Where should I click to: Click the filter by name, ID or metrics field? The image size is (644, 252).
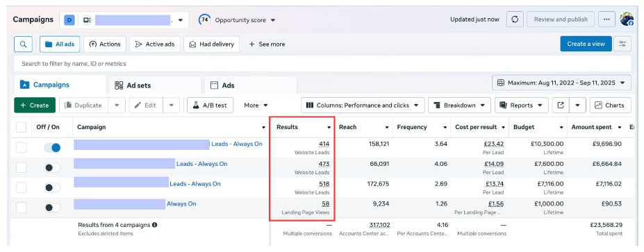click(x=322, y=64)
